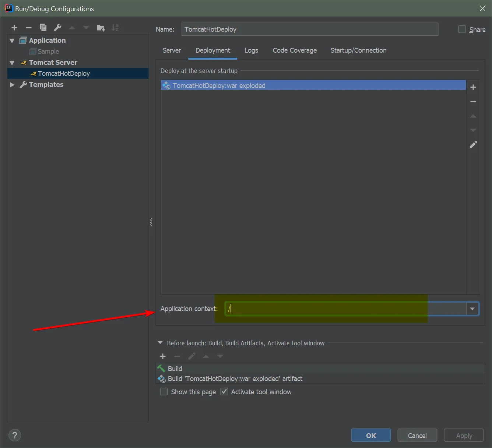Copy the selected run configuration
This screenshot has height=448, width=492.
(x=43, y=28)
